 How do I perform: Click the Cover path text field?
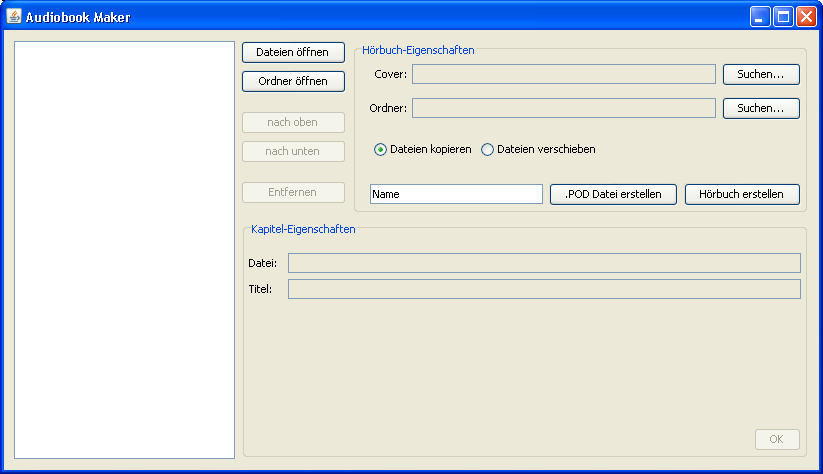[x=563, y=74]
